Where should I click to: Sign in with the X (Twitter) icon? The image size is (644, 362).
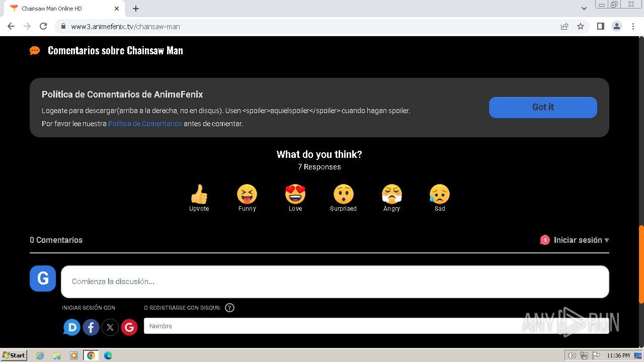tap(110, 328)
